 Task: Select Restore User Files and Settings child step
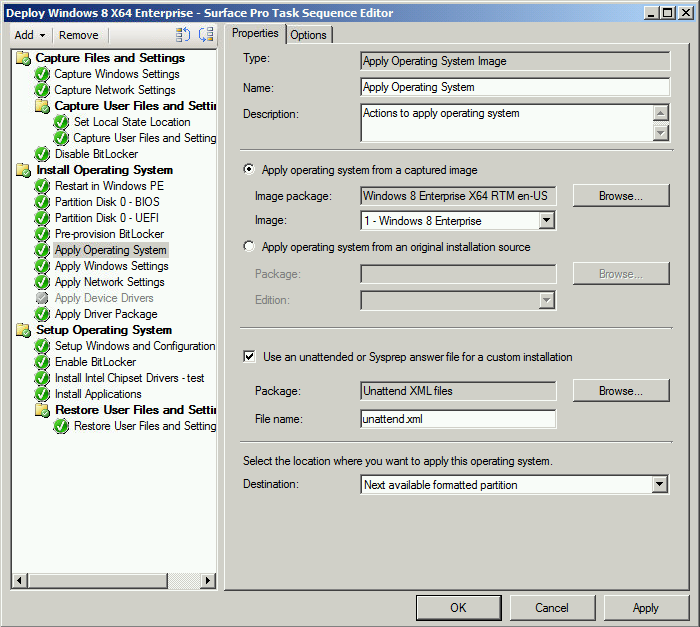[145, 426]
